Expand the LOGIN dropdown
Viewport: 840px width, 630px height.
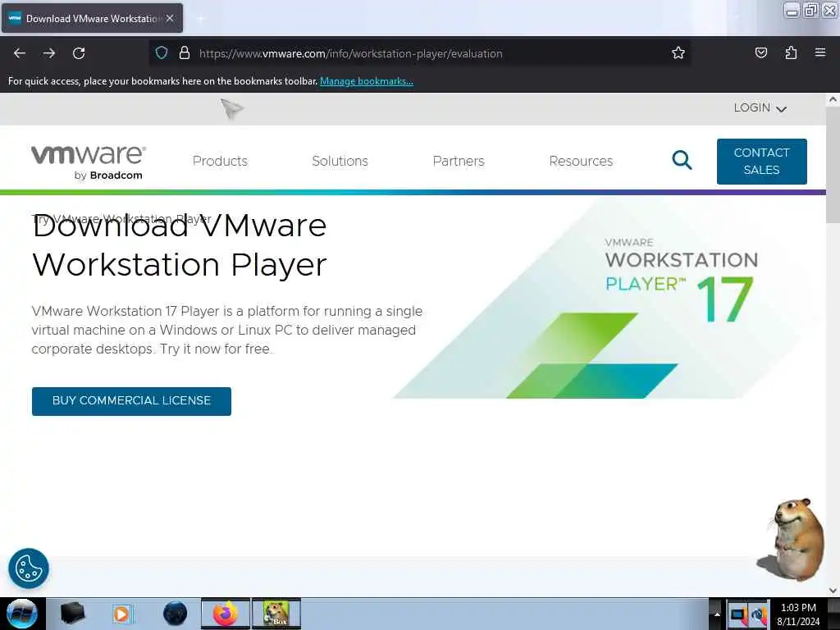point(760,108)
